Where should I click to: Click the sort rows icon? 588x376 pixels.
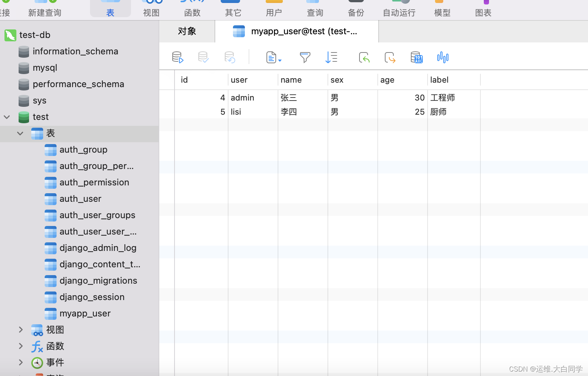(x=331, y=57)
